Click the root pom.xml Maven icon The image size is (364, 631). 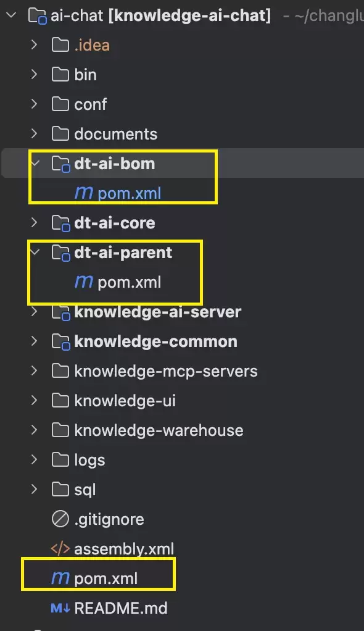click(60, 579)
